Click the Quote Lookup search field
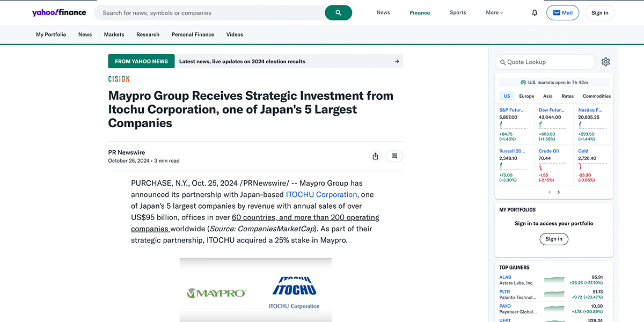 (x=545, y=61)
